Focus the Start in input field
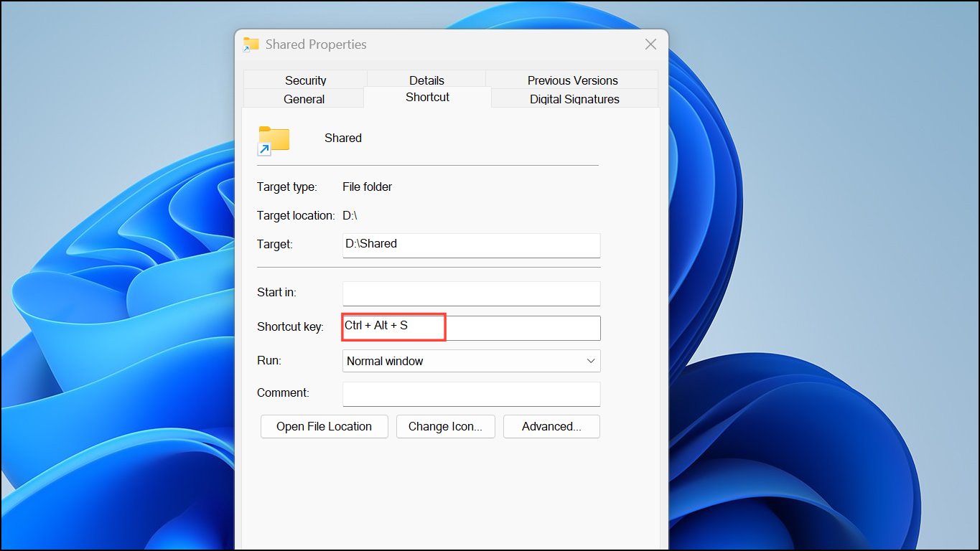 click(471, 293)
